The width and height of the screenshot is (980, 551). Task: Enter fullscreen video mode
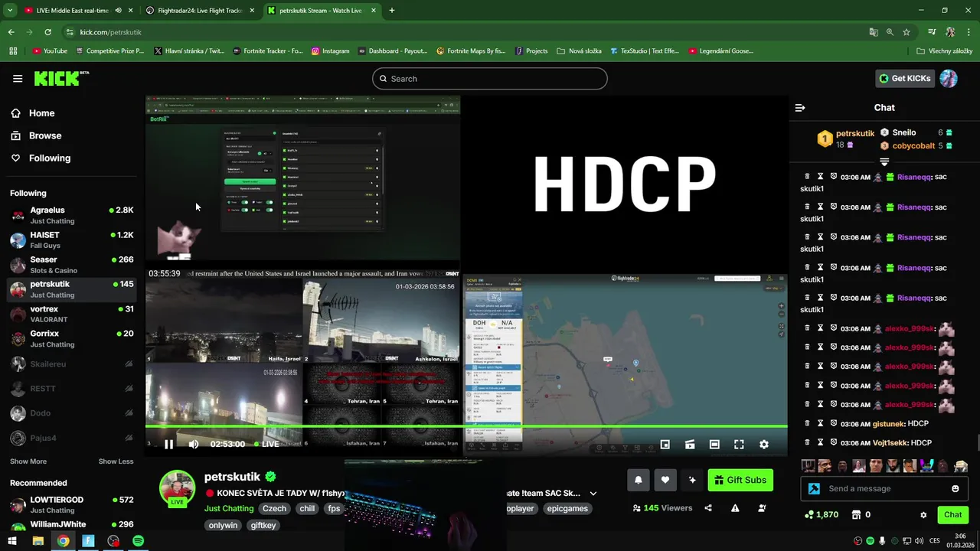pyautogui.click(x=739, y=444)
